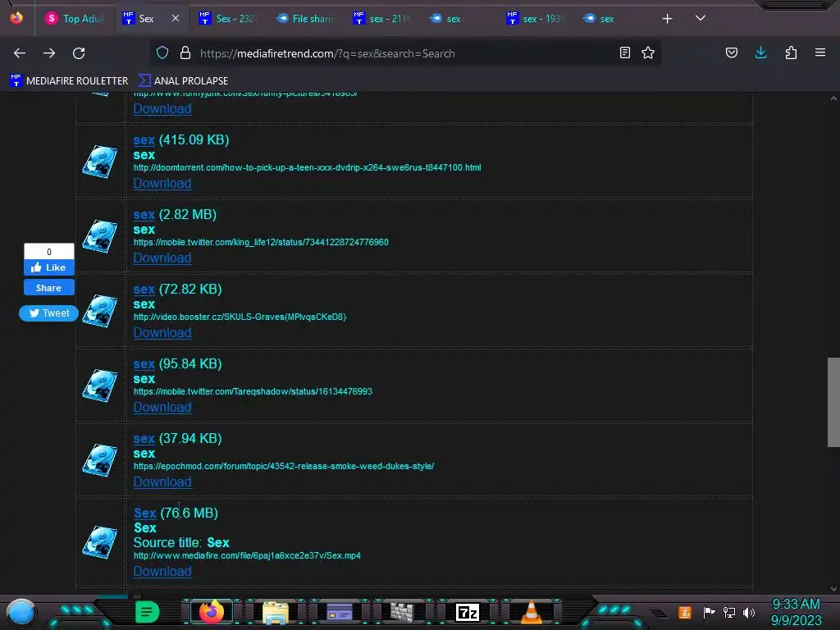840x630 pixels.
Task: Toggle reader view in address bar
Action: coord(624,52)
